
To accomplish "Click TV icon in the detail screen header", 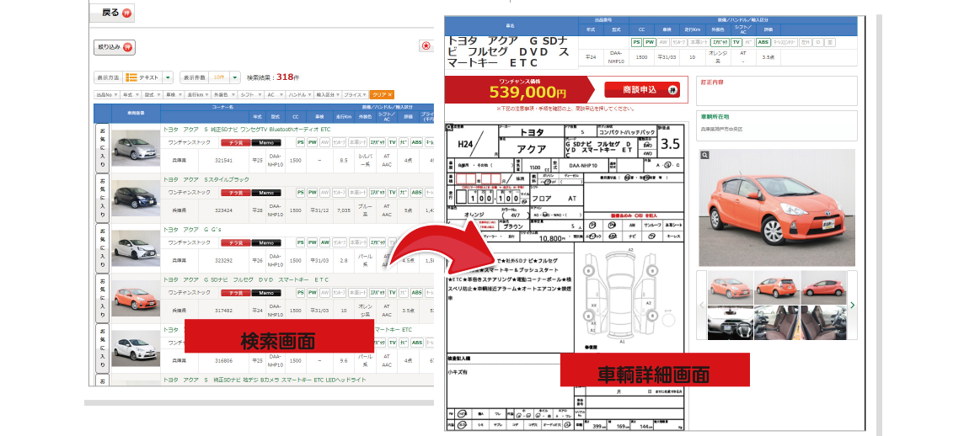I will coord(736,42).
